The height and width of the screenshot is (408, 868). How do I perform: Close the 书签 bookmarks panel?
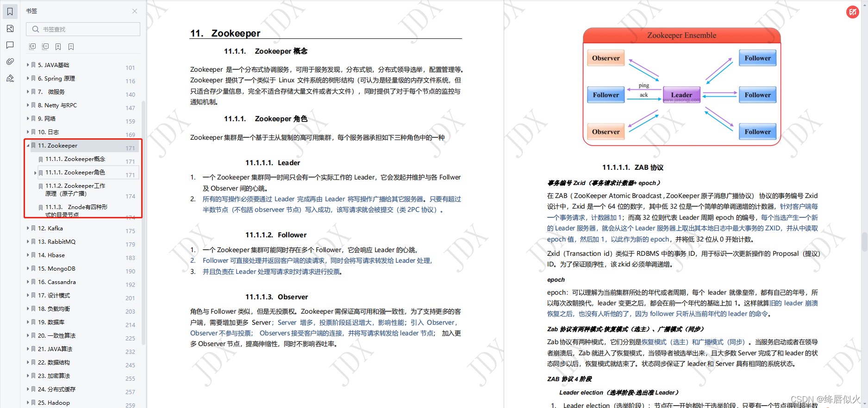coord(135,11)
